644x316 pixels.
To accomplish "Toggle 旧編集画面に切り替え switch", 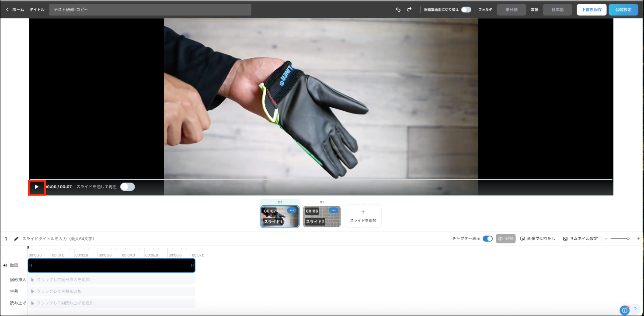I will [466, 10].
